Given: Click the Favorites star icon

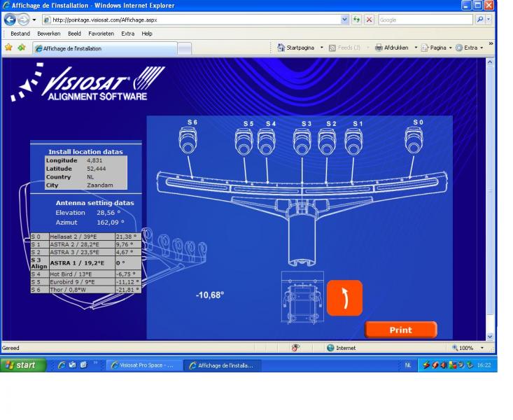Looking at the screenshot, I should pos(8,48).
